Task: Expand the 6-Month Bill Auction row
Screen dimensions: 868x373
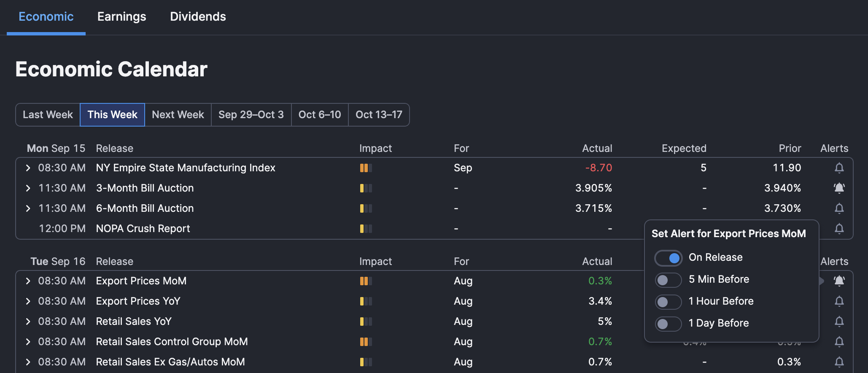Action: click(x=28, y=208)
